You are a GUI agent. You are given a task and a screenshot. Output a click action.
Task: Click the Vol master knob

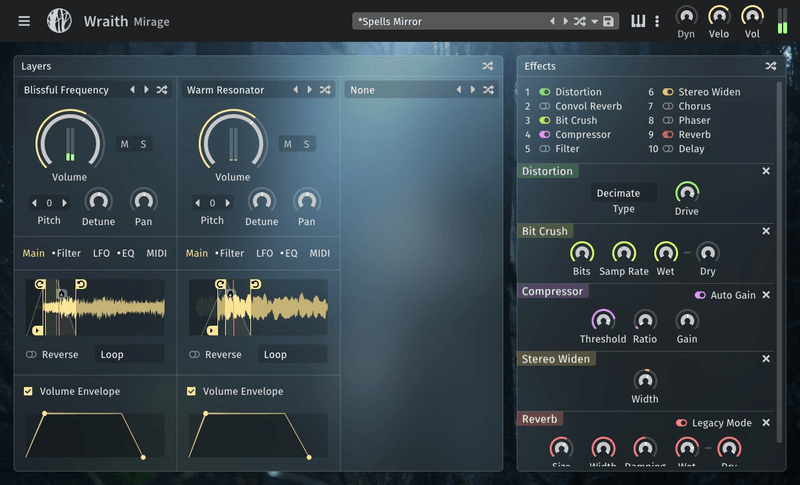point(752,16)
